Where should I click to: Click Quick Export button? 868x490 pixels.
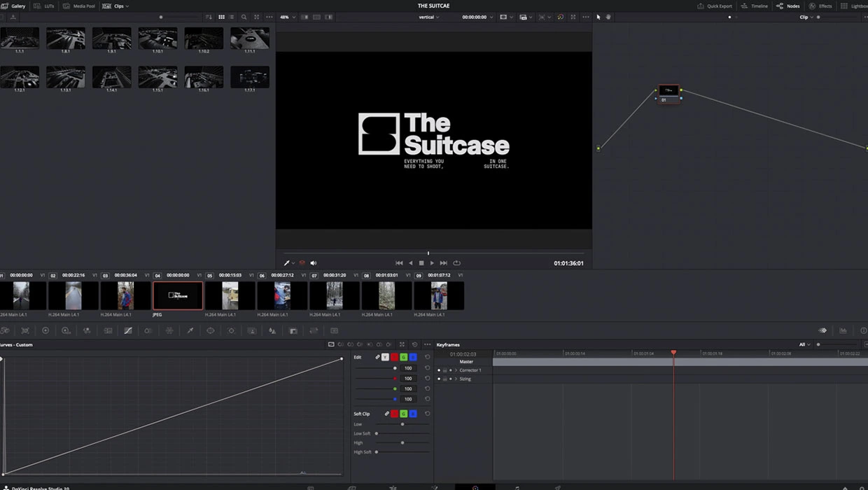coord(715,6)
